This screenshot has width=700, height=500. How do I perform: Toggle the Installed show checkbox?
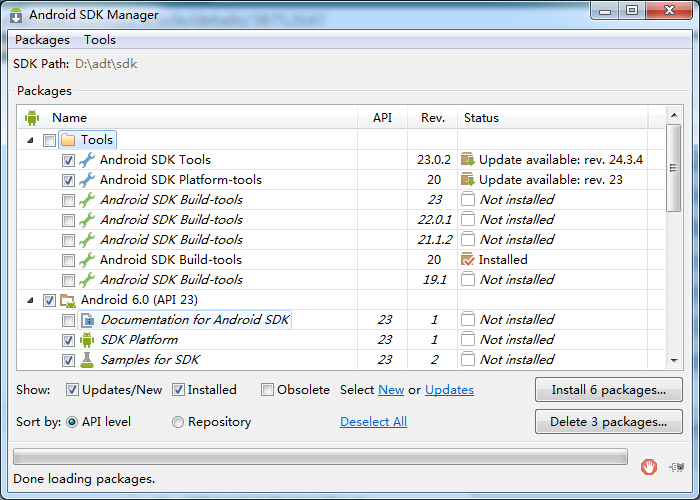pos(178,390)
